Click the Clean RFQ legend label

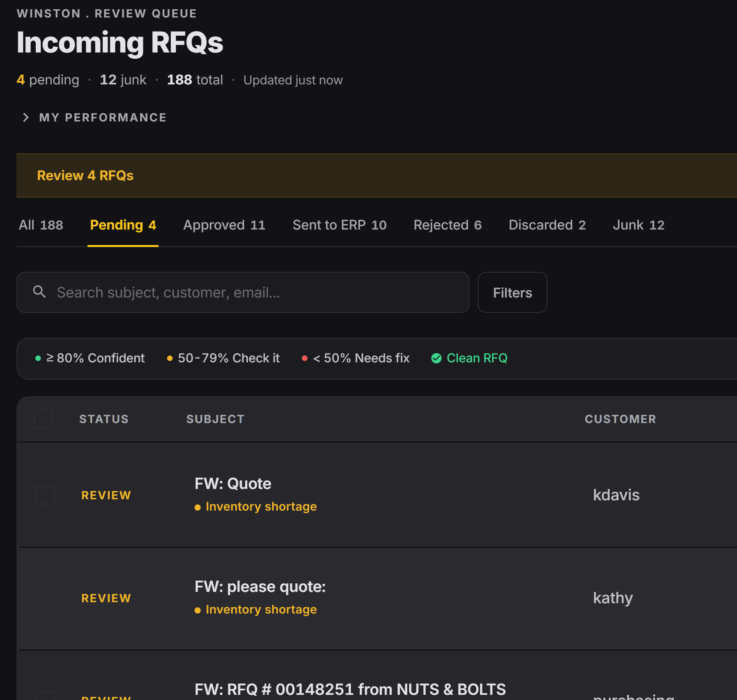click(x=477, y=358)
